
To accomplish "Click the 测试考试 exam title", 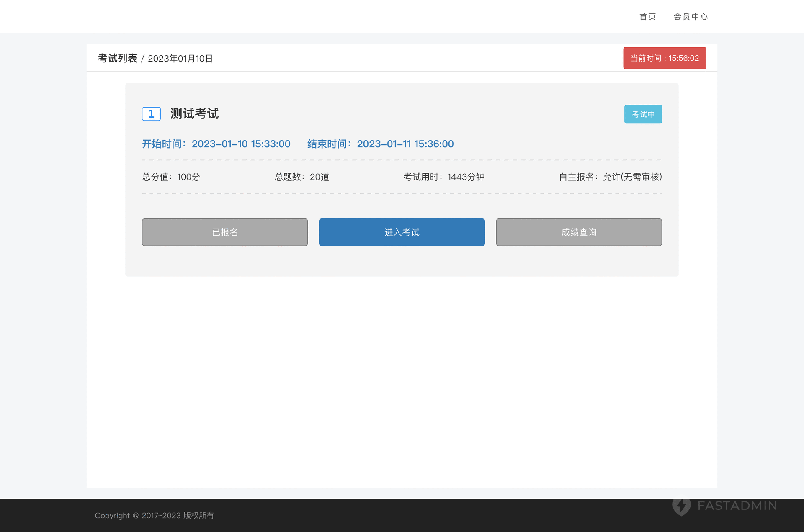I will pyautogui.click(x=194, y=114).
